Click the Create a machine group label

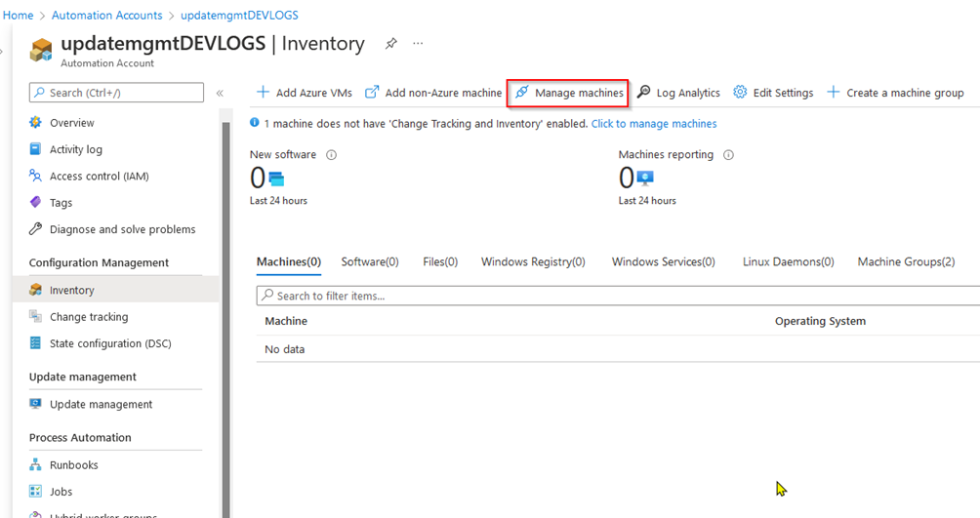pyautogui.click(x=905, y=93)
